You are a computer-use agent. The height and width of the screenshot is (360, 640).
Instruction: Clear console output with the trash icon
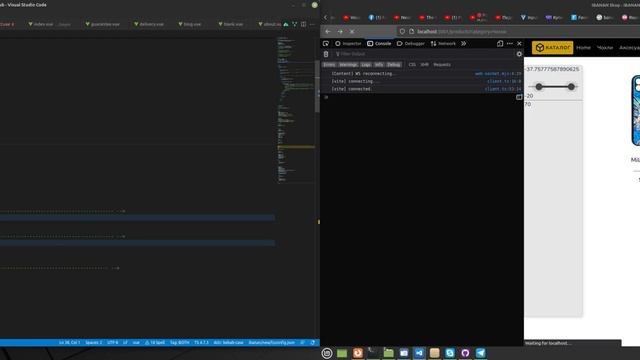pos(326,54)
